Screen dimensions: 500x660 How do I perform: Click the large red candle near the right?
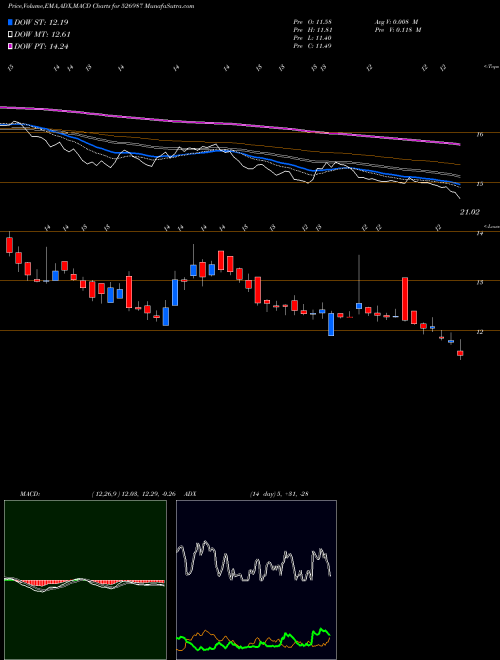coord(405,299)
